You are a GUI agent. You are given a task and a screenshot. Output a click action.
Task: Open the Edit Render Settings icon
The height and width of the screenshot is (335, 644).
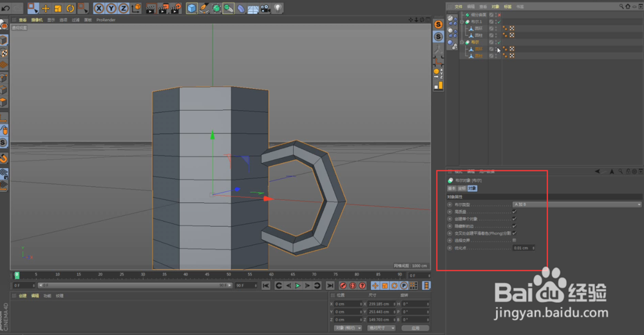tap(175, 8)
